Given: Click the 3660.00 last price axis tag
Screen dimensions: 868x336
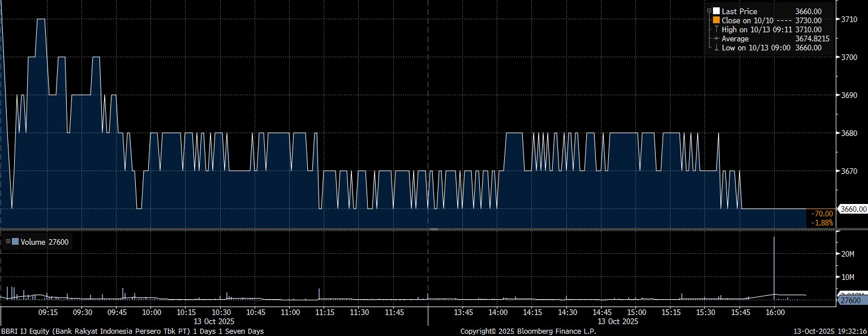Looking at the screenshot, I should (853, 209).
